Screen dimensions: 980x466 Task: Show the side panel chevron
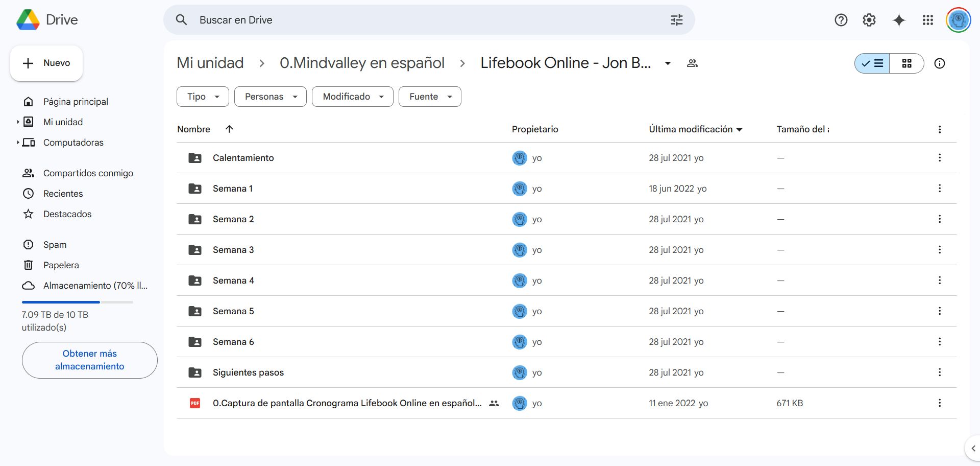[x=973, y=449]
